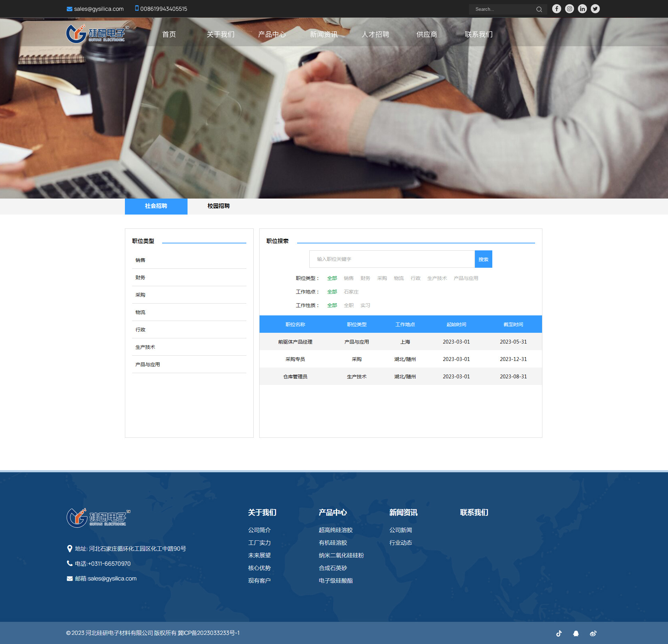The image size is (668, 644).
Task: Set work location filter to 石家庄
Action: click(x=351, y=292)
